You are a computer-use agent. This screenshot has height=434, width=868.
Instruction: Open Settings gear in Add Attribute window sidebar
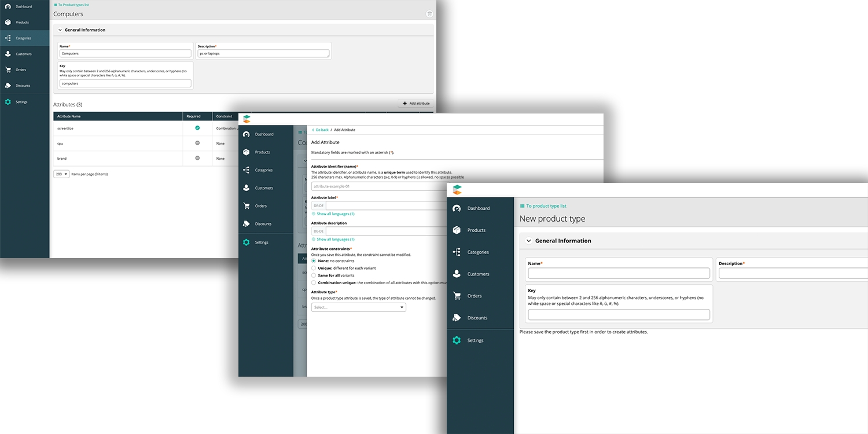coord(246,242)
